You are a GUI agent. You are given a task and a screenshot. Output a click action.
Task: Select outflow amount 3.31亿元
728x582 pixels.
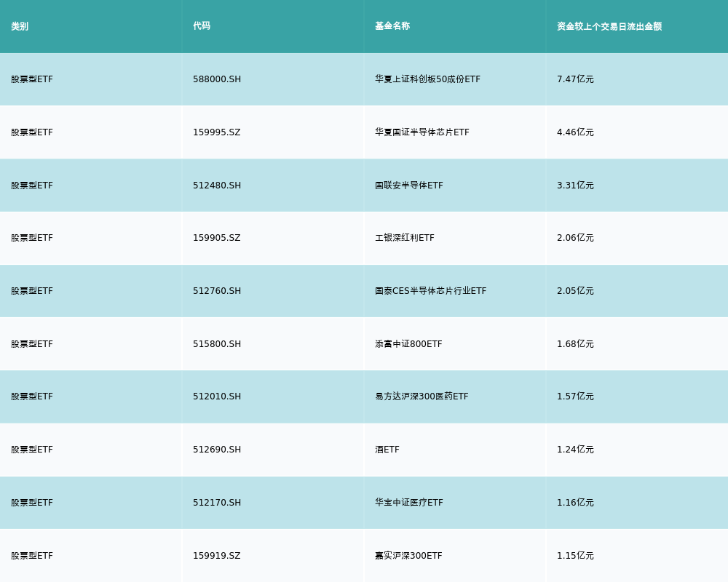pyautogui.click(x=575, y=186)
